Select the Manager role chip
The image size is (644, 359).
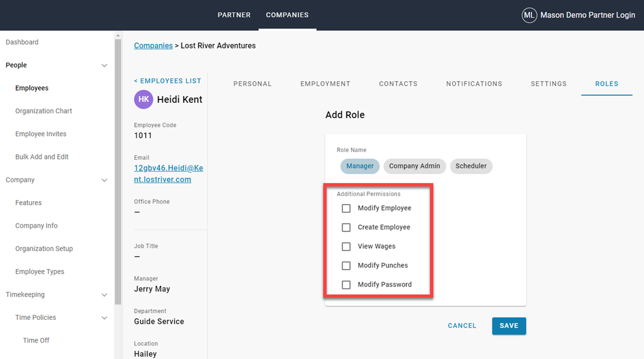[359, 166]
